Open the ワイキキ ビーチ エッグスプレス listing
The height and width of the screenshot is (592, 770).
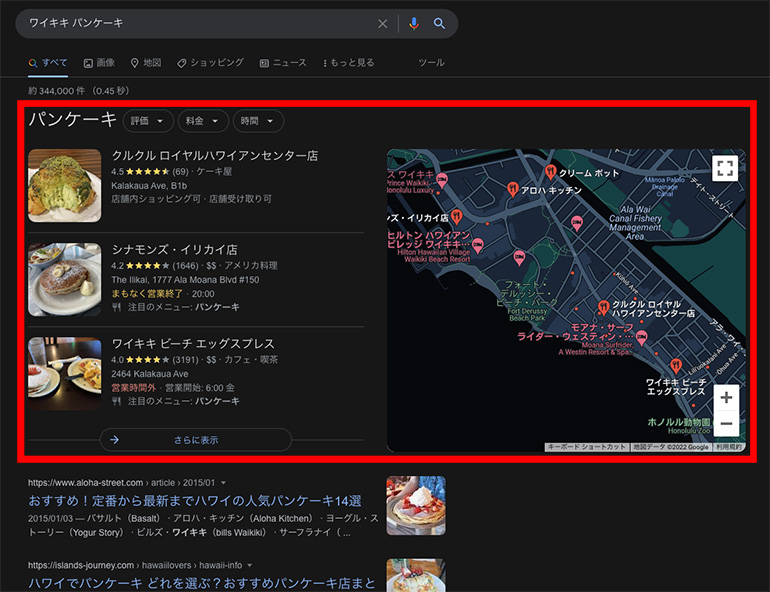pyautogui.click(x=193, y=344)
